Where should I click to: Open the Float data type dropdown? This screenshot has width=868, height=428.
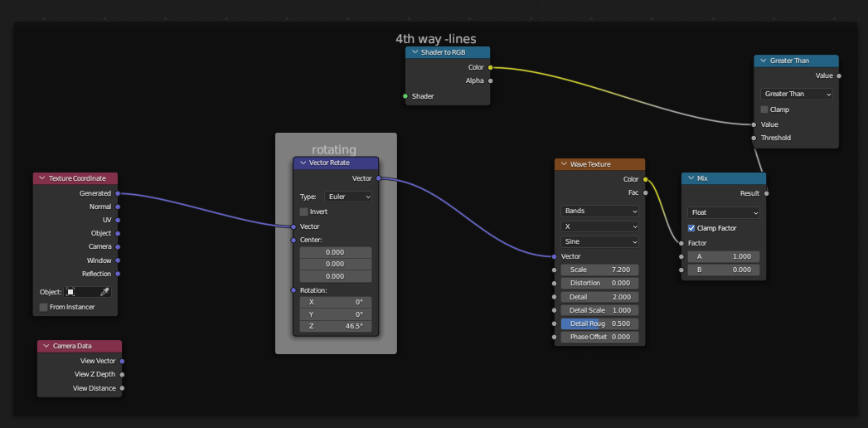(x=724, y=212)
